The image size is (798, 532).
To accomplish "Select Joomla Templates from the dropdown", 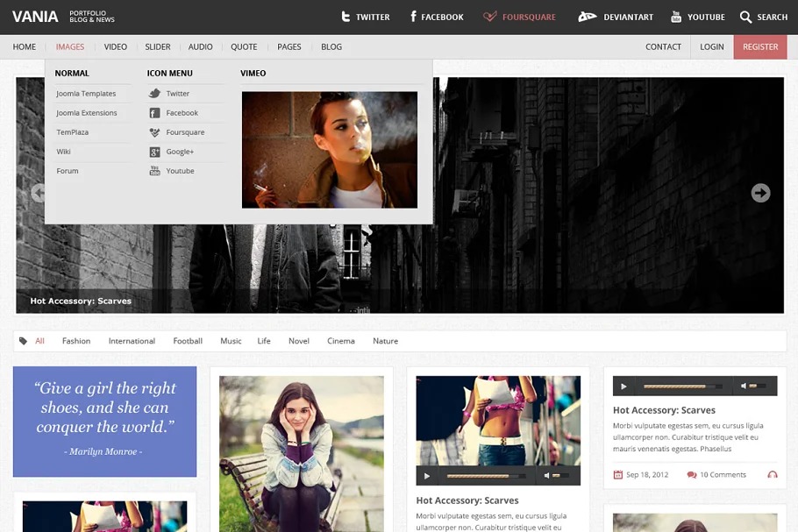I will coord(86,94).
